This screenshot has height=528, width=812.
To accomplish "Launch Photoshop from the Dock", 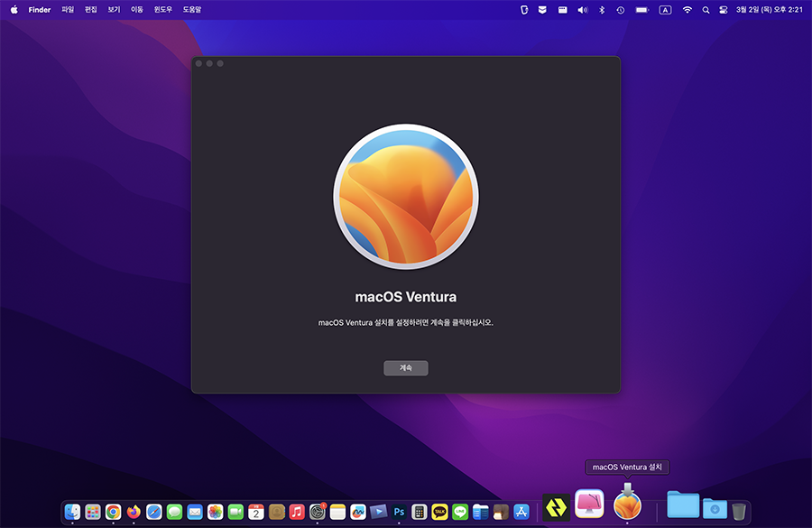I will click(399, 512).
